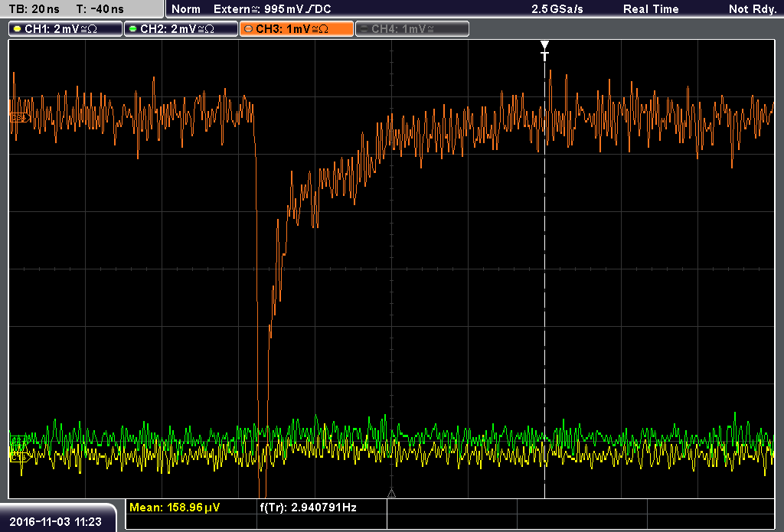Click the trigger position triangle at grid bottom
The width and height of the screenshot is (784, 532).
(x=391, y=494)
